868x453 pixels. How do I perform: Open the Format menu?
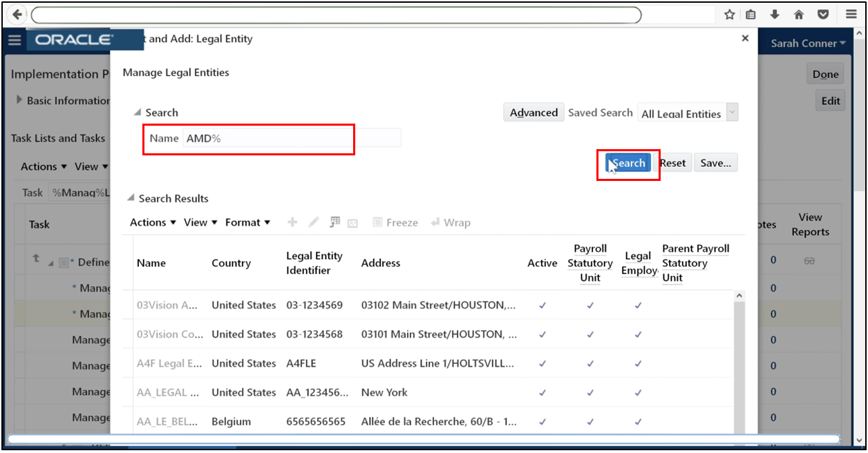pos(248,222)
